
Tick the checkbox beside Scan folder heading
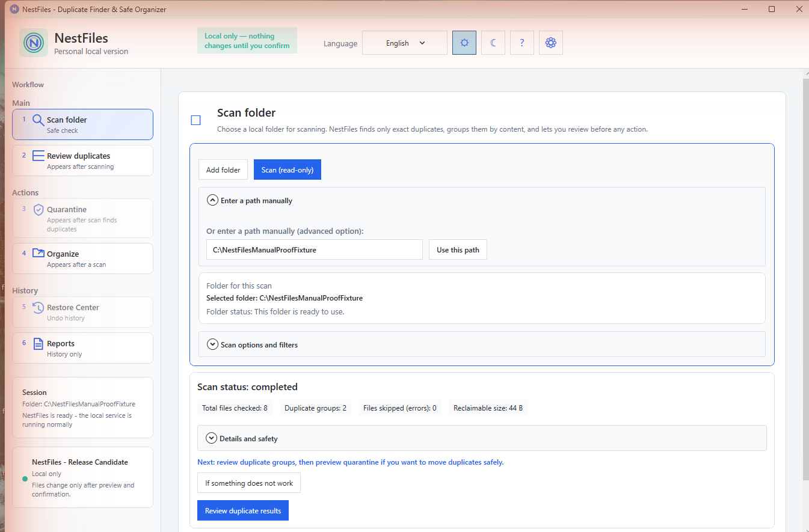click(x=195, y=120)
